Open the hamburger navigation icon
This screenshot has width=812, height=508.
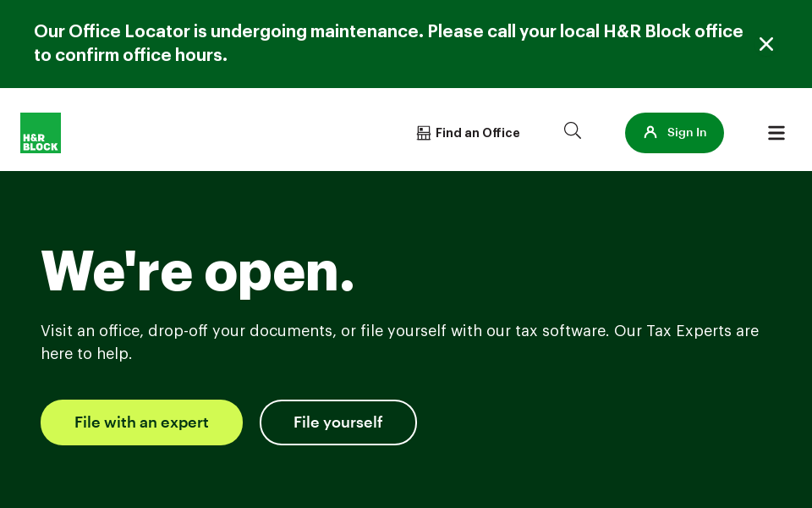[776, 133]
